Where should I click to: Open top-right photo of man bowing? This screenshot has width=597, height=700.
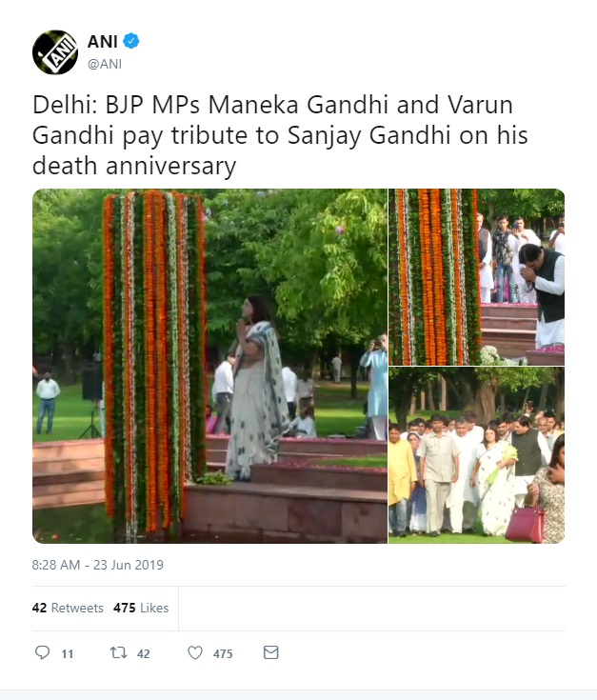pos(476,277)
